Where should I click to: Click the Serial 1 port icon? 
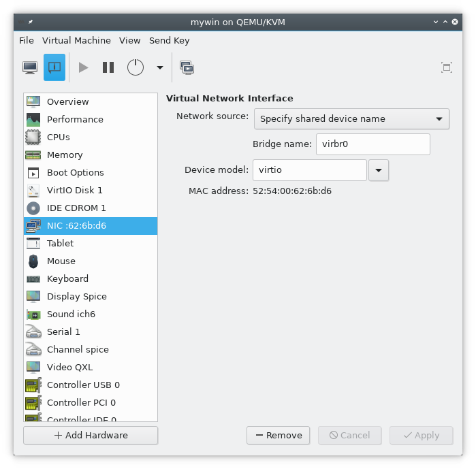(33, 331)
